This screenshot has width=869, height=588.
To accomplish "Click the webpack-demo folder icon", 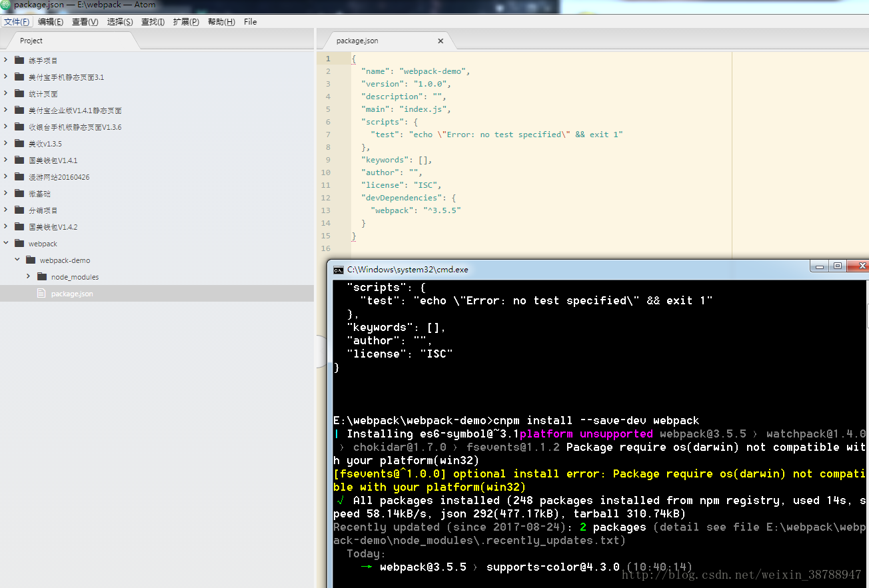I will click(30, 260).
